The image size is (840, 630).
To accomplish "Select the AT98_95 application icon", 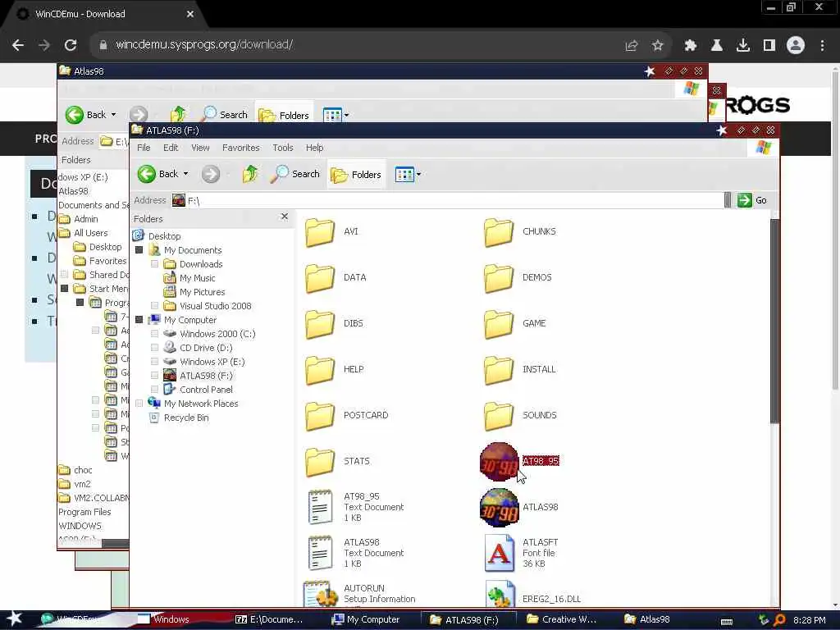I will point(500,461).
